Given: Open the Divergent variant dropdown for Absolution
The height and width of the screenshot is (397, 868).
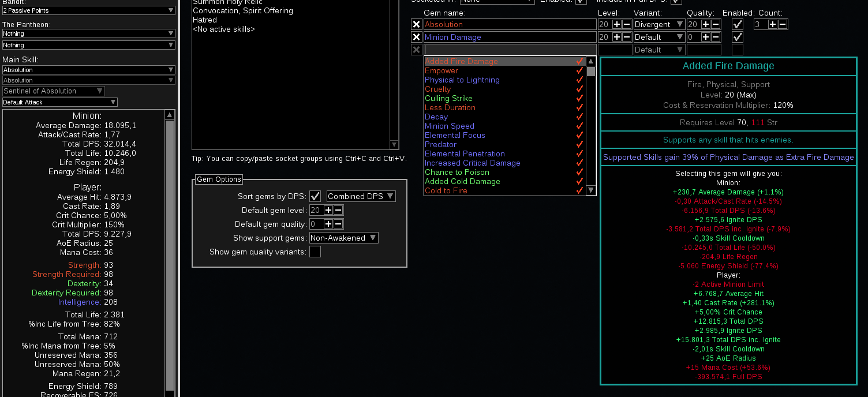Looking at the screenshot, I should click(659, 24).
